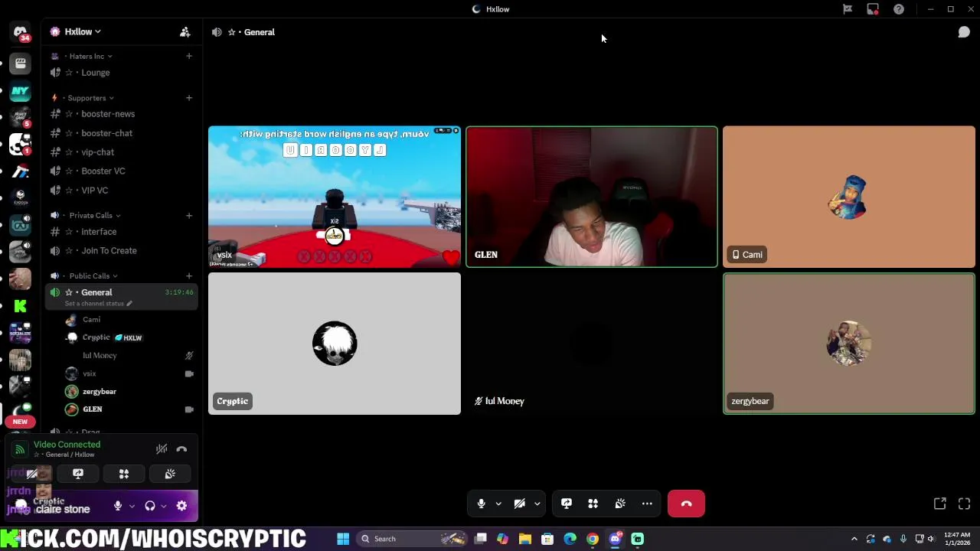Open Discord direct messages home icon

[20, 32]
